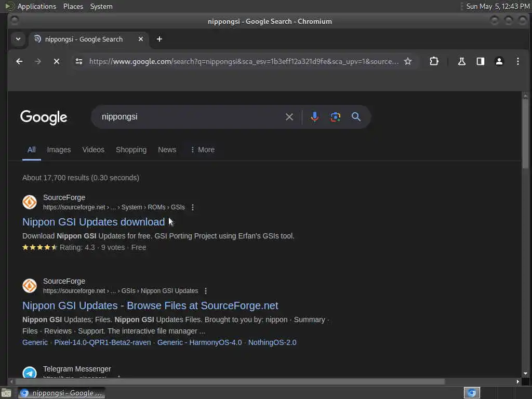
Task: Open Pixel-14.0-QPR1-Beta2-raven sitelink
Action: [102, 342]
